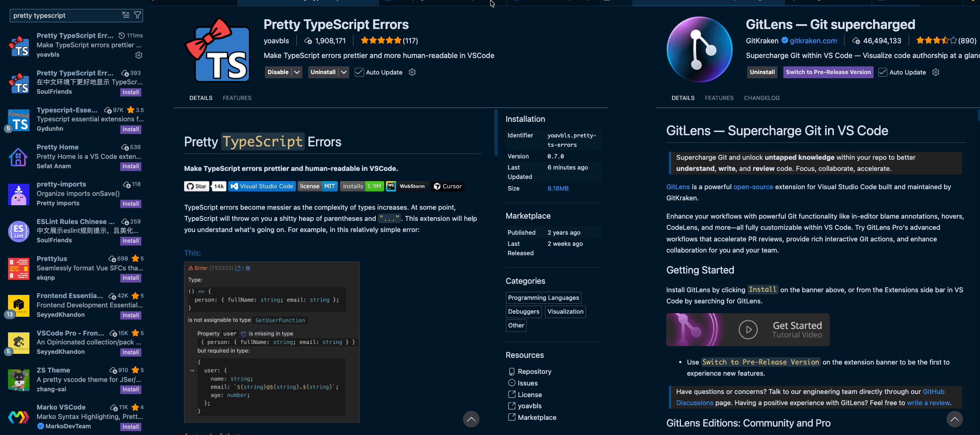
Task: Click the GitLens extension logo
Action: 699,50
